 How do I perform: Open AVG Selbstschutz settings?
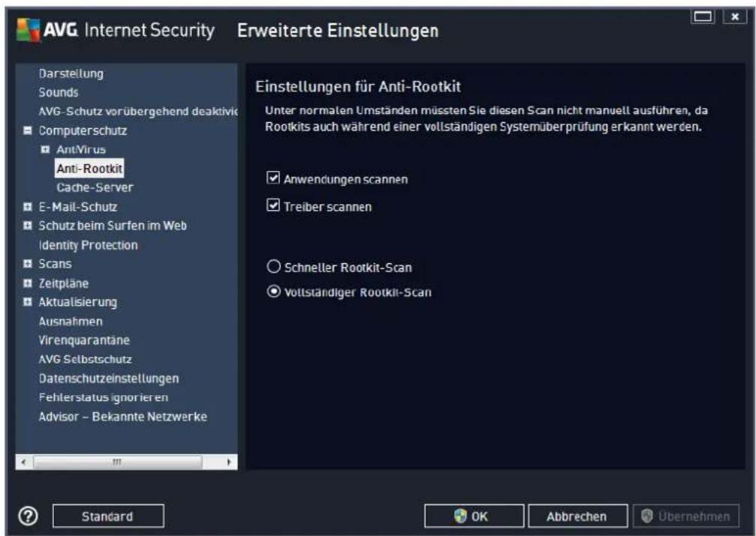click(85, 359)
